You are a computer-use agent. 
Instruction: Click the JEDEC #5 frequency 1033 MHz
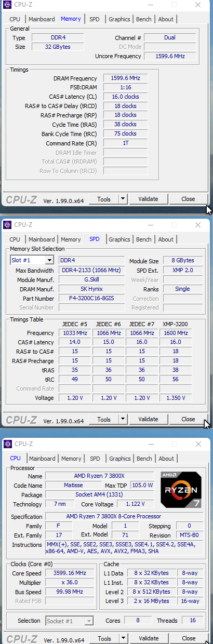pyautogui.click(x=75, y=333)
